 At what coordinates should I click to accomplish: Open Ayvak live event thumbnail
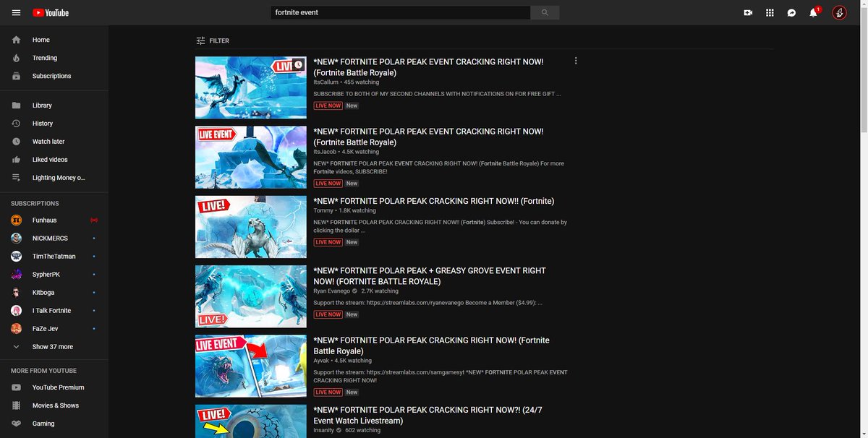pyautogui.click(x=251, y=366)
